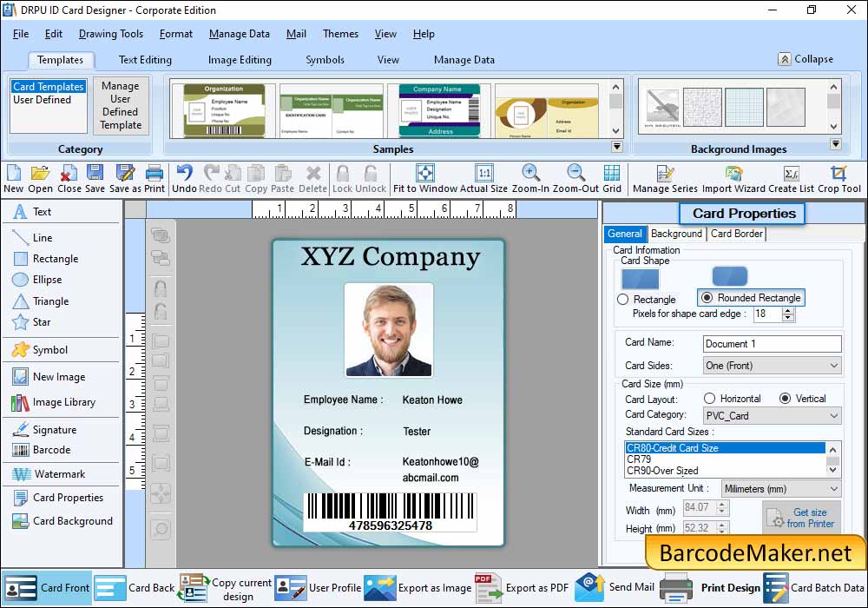
Task: Click Send Mail button
Action: [x=615, y=587]
